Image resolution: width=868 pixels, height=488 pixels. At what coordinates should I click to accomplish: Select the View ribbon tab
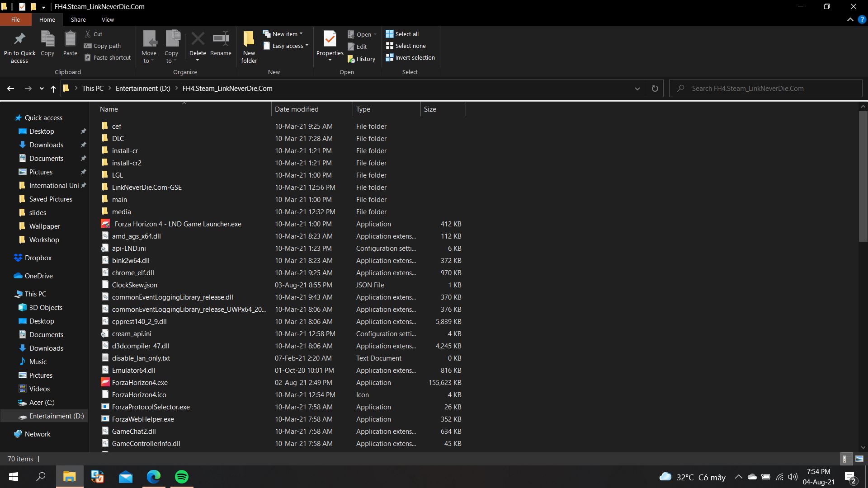click(x=107, y=20)
